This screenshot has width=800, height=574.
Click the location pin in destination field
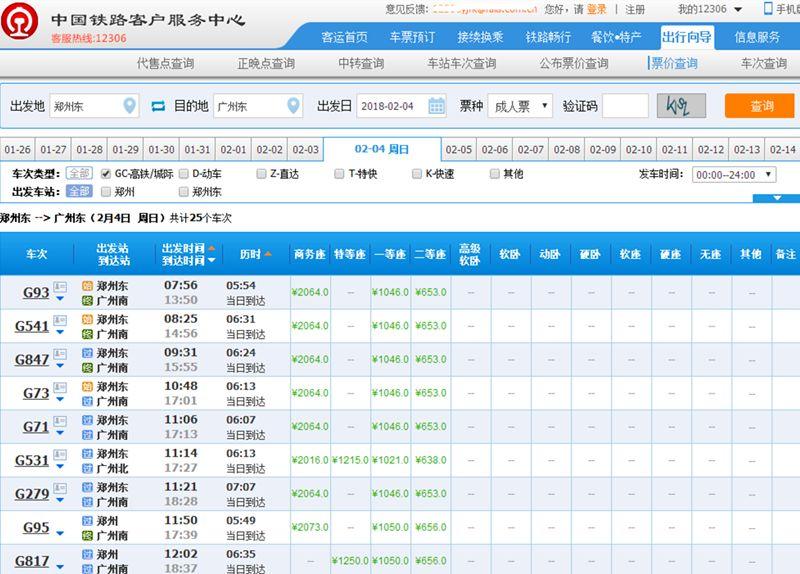(292, 106)
